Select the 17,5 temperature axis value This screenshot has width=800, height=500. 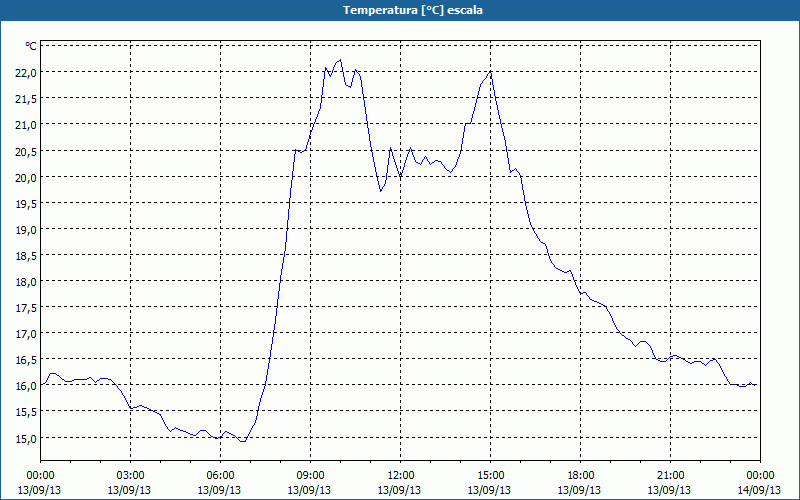tap(26, 308)
